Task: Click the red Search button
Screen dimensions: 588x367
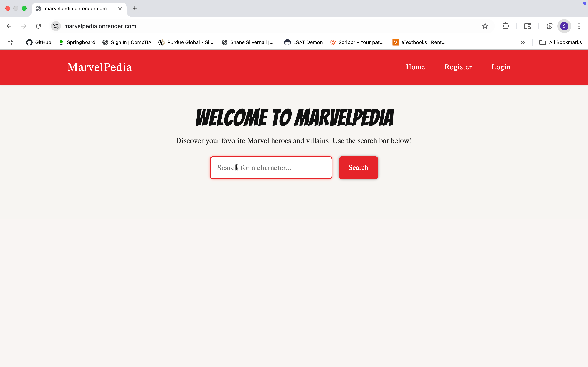Action: [358, 168]
